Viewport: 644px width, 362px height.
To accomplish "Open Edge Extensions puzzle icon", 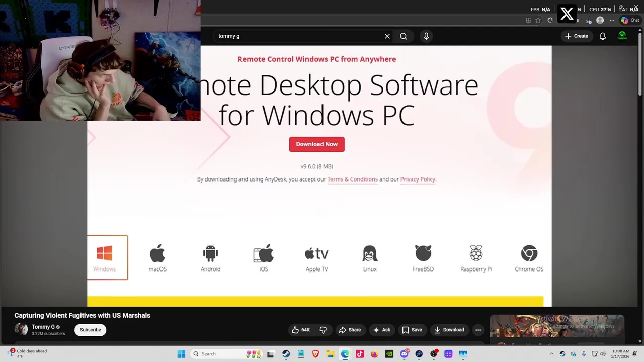I will (550, 20).
